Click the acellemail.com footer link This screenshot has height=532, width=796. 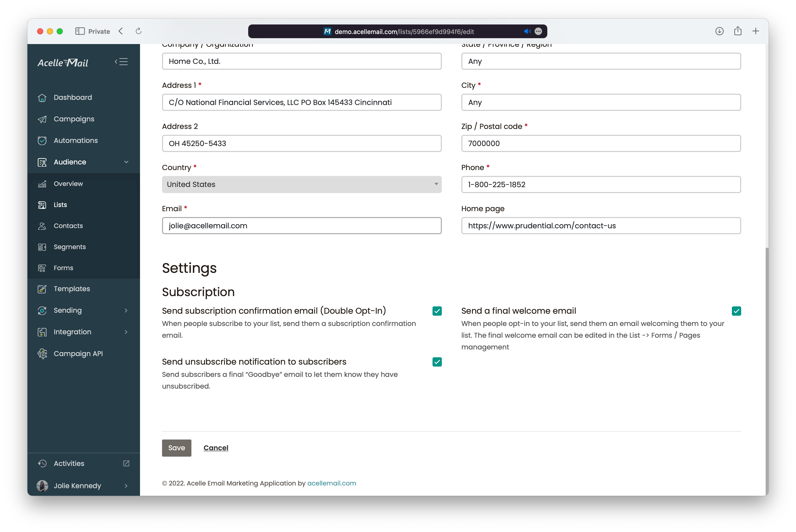point(331,483)
